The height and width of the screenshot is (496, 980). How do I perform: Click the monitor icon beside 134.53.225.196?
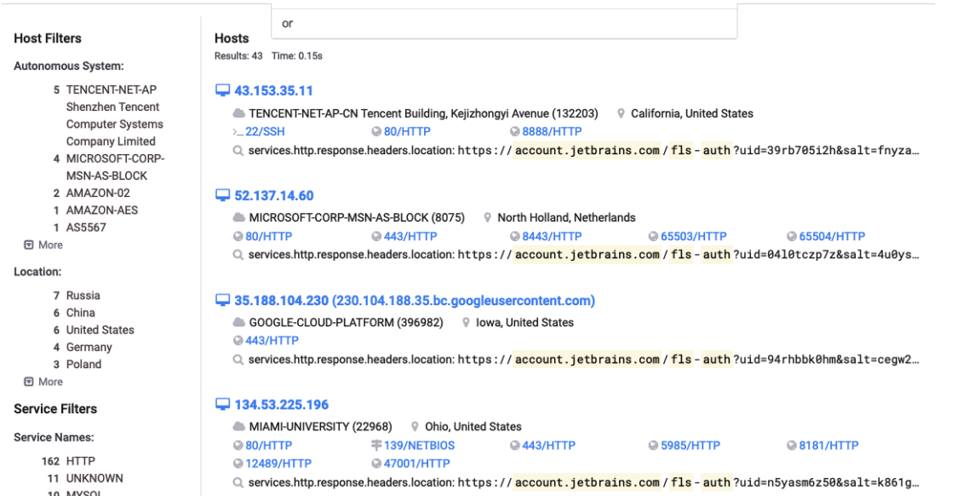(223, 404)
